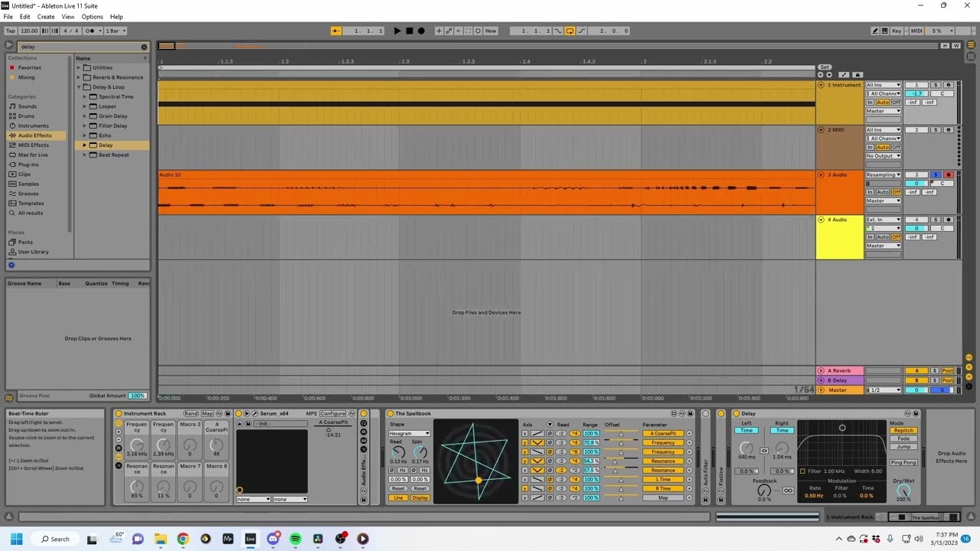The width and height of the screenshot is (980, 551).
Task: Select the Ping Pong button in the Delay
Action: coord(903,462)
